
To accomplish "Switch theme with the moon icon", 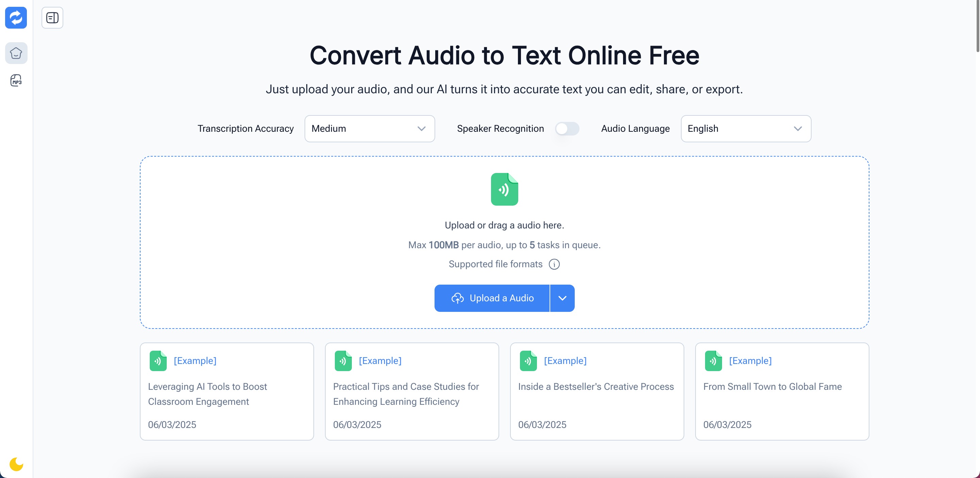I will (x=16, y=464).
